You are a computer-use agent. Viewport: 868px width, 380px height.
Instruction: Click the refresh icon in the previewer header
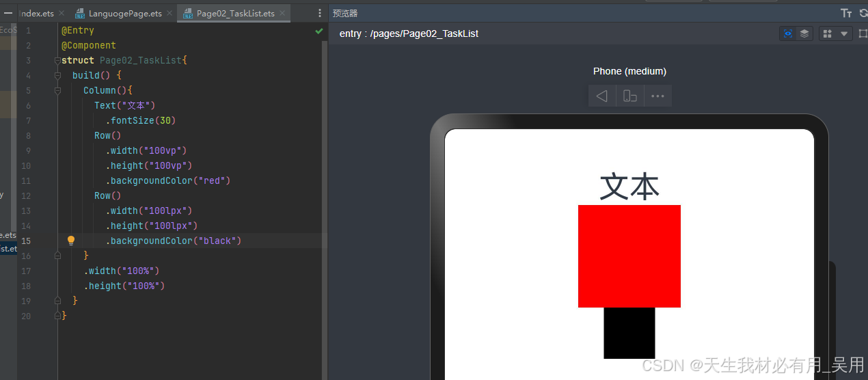coord(864,13)
